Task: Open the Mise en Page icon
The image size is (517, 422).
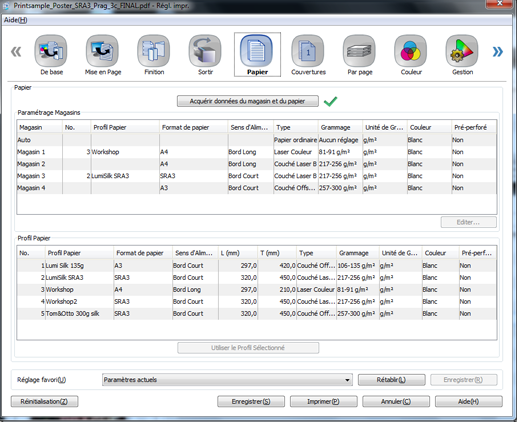Action: point(102,51)
